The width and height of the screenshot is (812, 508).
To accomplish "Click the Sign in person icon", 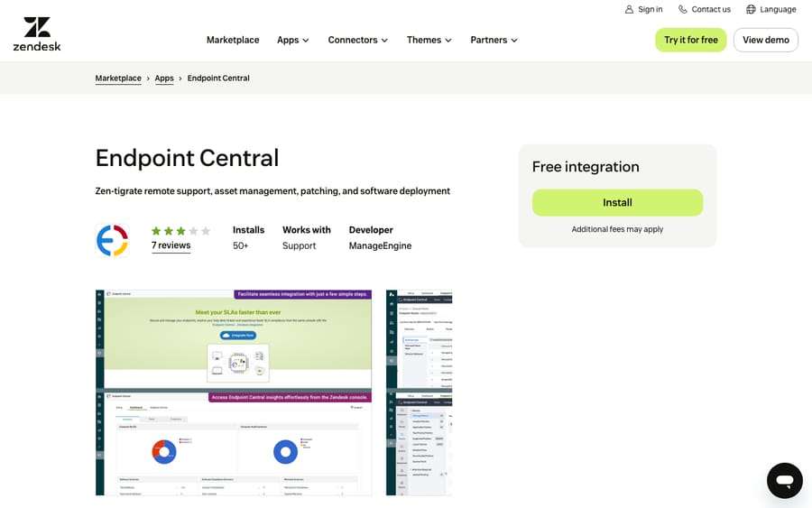I will point(629,9).
